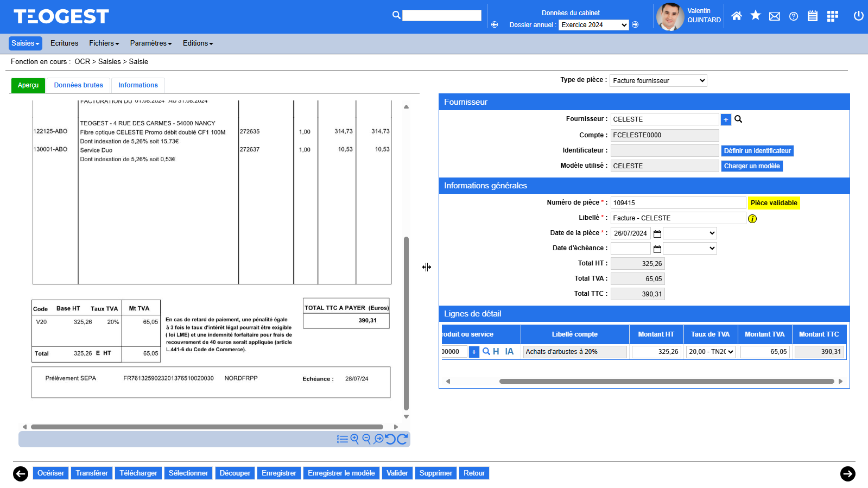Click the Découper button
Screen dimensions: 868x488
pyautogui.click(x=235, y=473)
